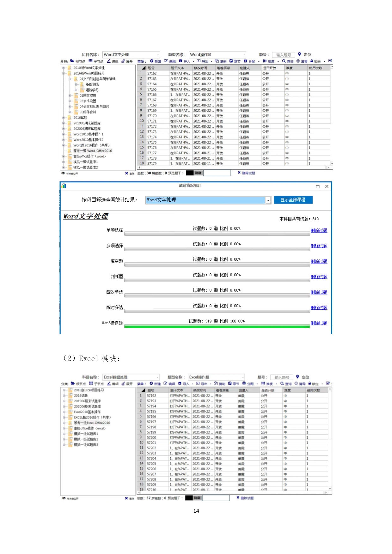Click the 填空题 progress bar in the statistics dialog

click(x=217, y=265)
